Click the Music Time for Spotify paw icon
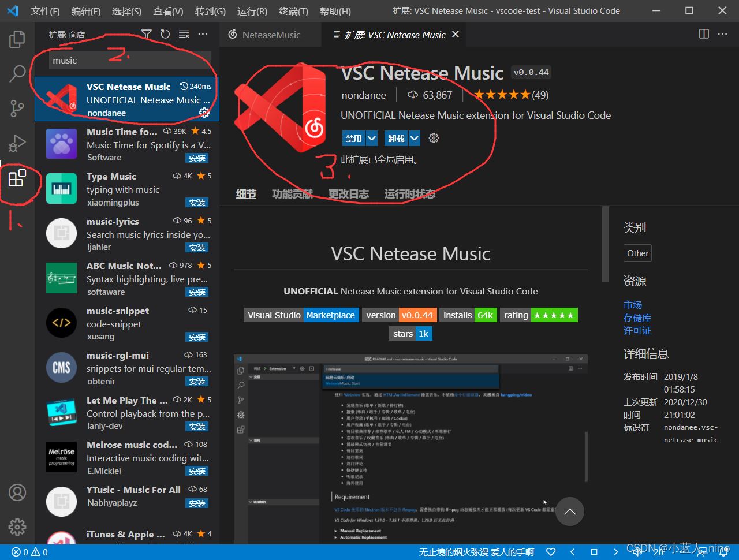Image resolution: width=739 pixels, height=560 pixels. coord(62,144)
